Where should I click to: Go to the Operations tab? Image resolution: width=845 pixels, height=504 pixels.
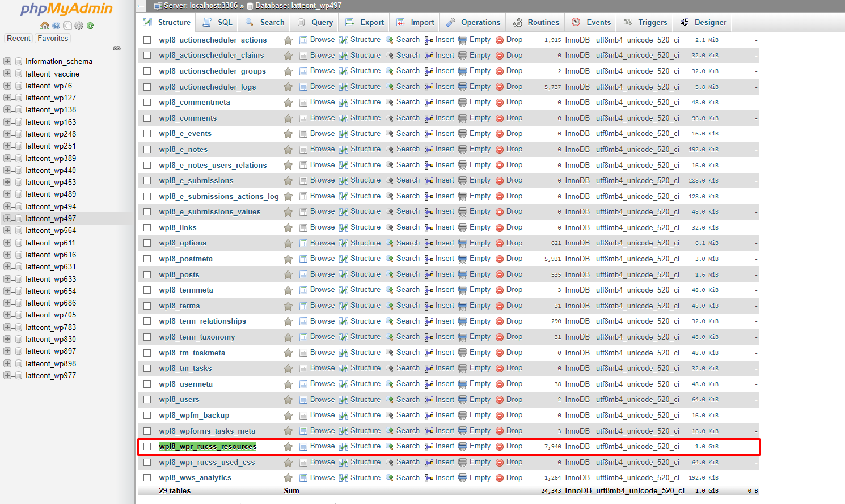[474, 22]
